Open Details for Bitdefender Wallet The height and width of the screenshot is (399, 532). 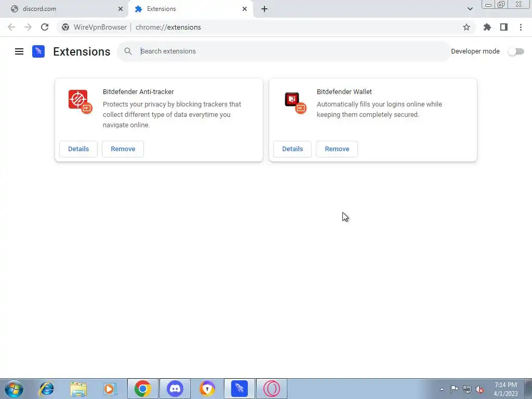pos(292,149)
